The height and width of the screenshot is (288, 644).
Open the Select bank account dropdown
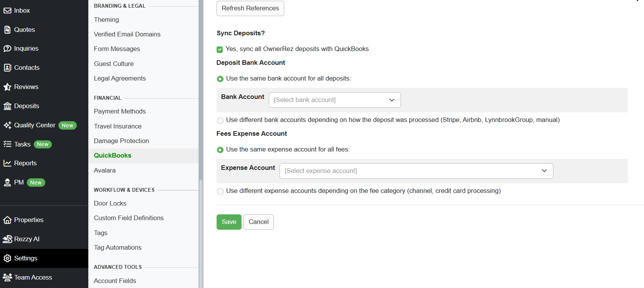(334, 100)
